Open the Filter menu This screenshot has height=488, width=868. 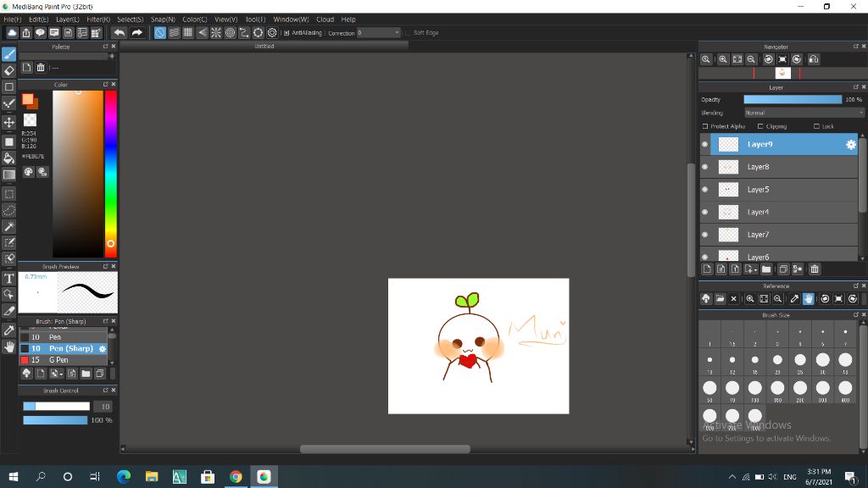point(98,19)
